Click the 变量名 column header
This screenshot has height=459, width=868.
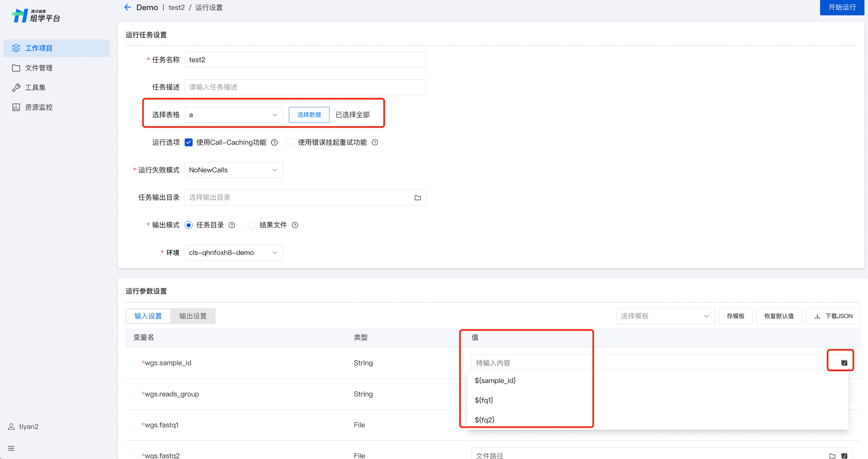click(144, 338)
